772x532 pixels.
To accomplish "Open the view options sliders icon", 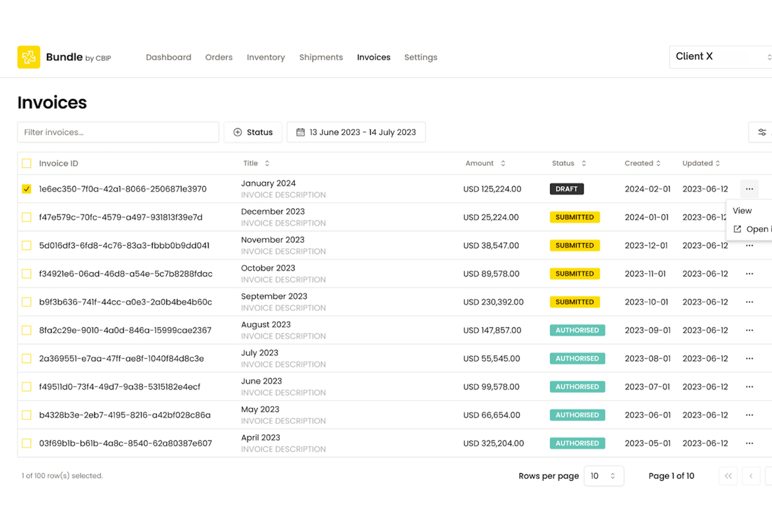I will click(x=762, y=133).
